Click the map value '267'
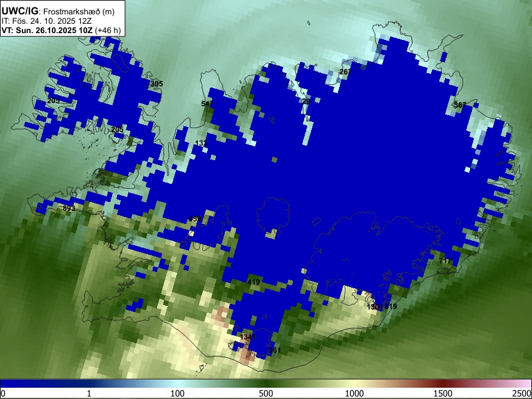The image size is (532, 399). click(345, 71)
